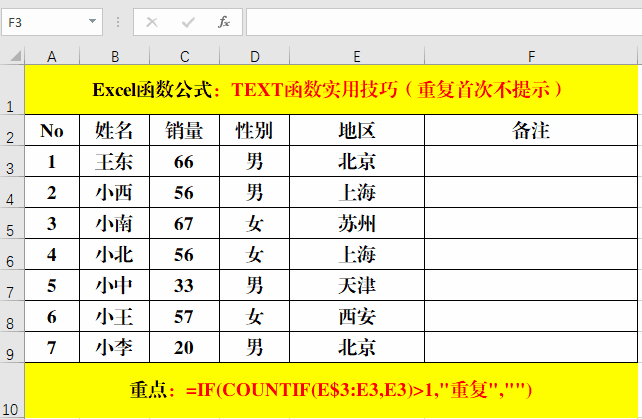Click the region cell '苏州'

pos(357,224)
